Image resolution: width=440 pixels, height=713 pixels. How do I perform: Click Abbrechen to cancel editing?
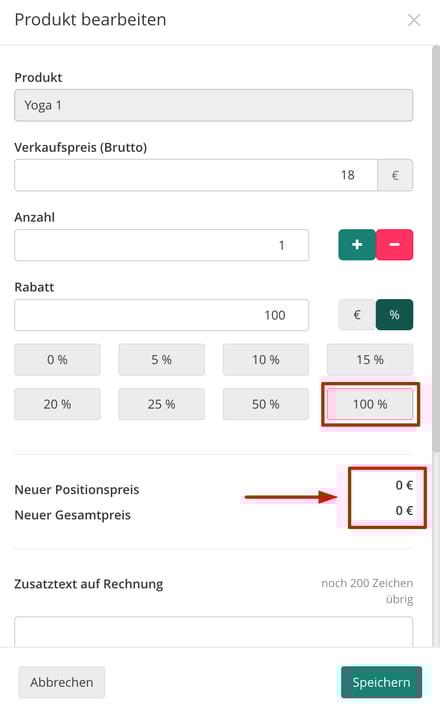[x=62, y=682]
